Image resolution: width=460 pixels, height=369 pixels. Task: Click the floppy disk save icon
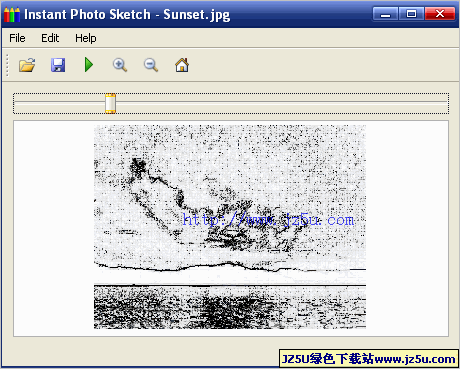point(58,65)
